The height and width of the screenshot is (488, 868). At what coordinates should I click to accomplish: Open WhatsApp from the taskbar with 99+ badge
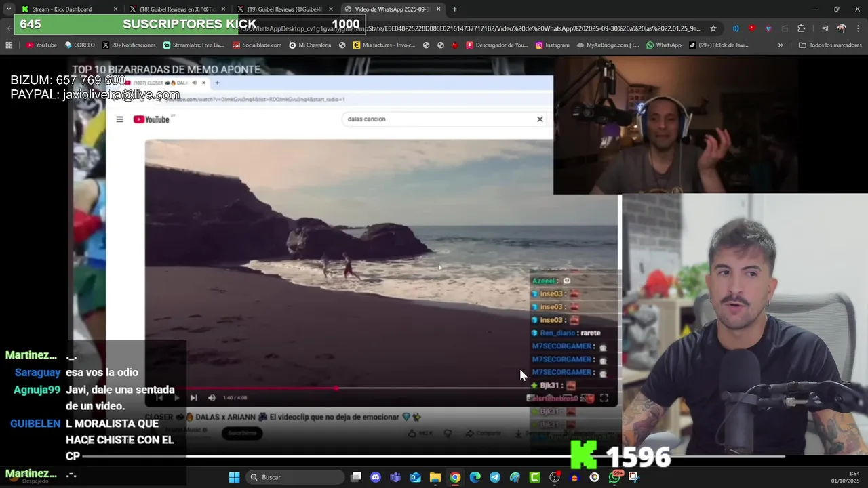pyautogui.click(x=614, y=477)
